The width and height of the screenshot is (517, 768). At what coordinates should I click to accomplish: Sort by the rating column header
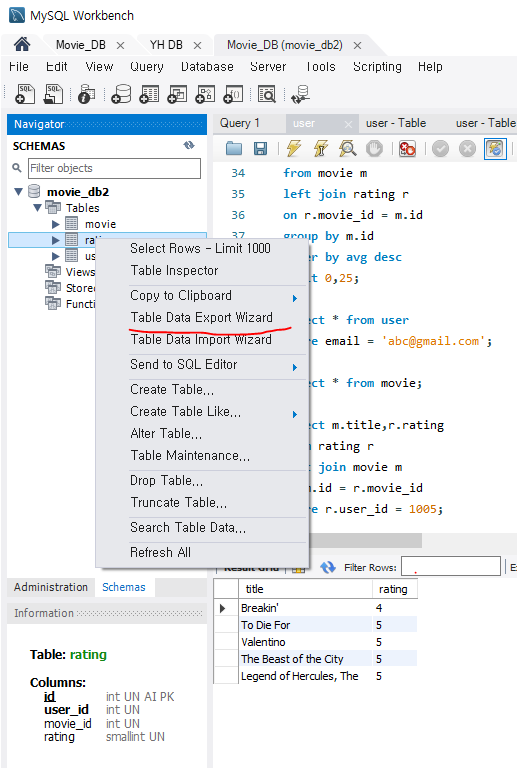pyautogui.click(x=393, y=589)
